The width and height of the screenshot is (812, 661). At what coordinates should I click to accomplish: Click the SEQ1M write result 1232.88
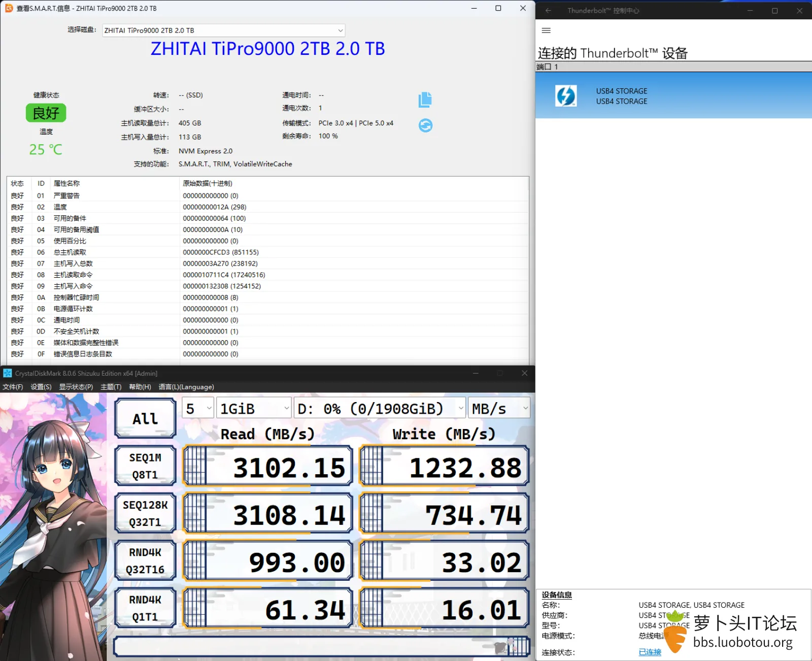[x=444, y=466]
